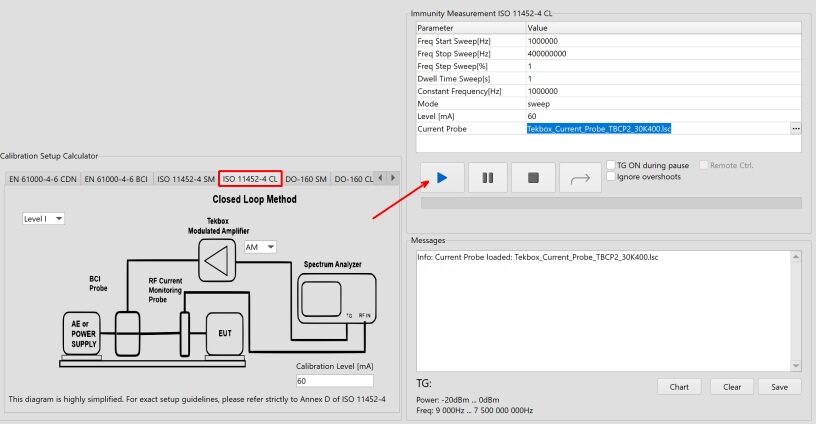816x424 pixels.
Task: Open the current probe file browse button
Action: pyautogui.click(x=796, y=129)
